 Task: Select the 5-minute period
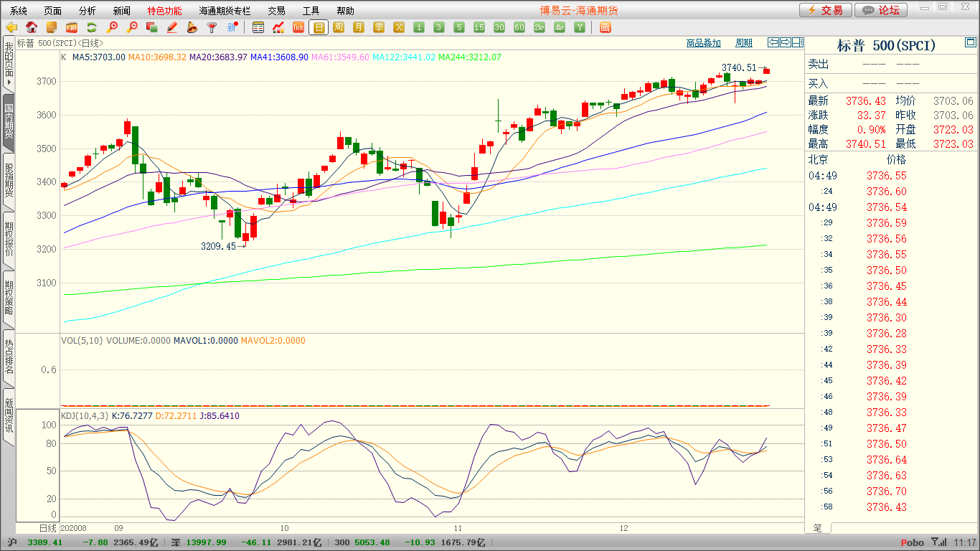click(459, 27)
